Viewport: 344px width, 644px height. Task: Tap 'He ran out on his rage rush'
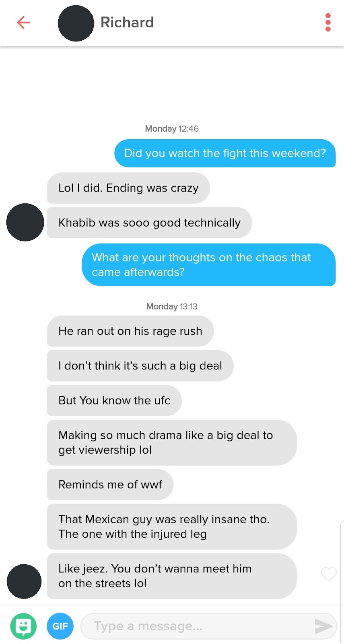(130, 331)
